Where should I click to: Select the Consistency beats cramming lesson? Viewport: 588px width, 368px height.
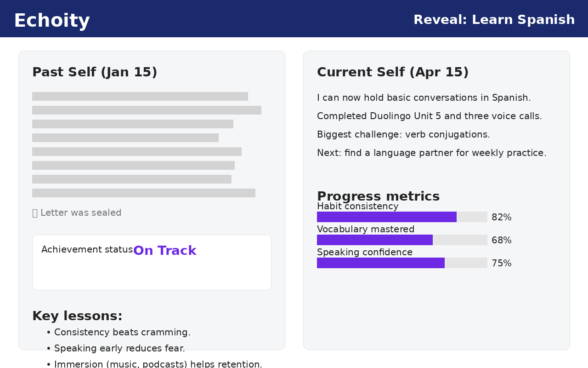(122, 333)
